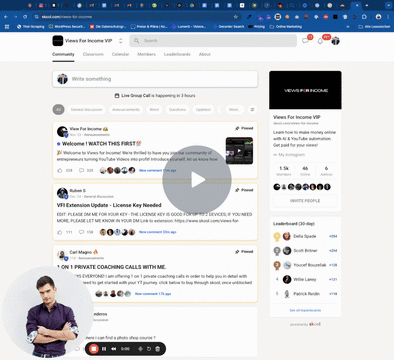Like the VFI Extension Update post

click(60, 232)
